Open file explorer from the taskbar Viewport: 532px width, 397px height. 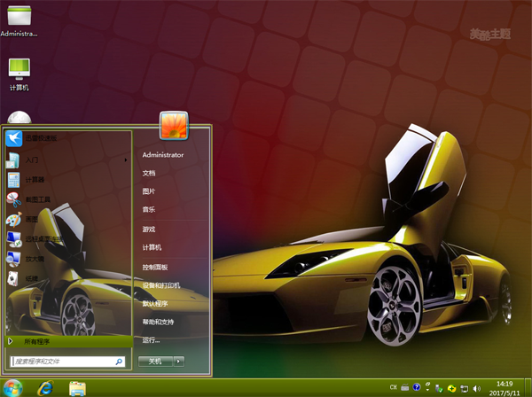(77, 387)
